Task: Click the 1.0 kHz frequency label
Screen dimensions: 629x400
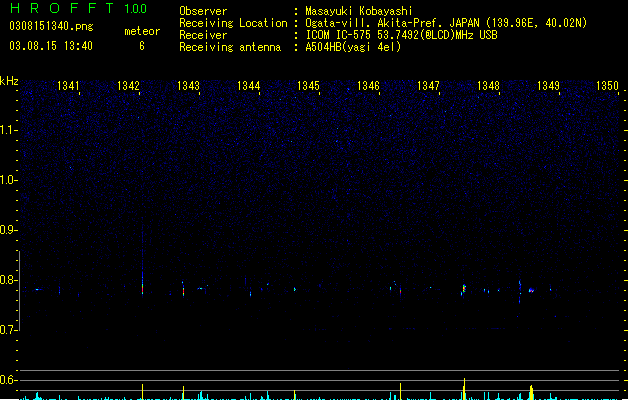Action: tap(8, 180)
